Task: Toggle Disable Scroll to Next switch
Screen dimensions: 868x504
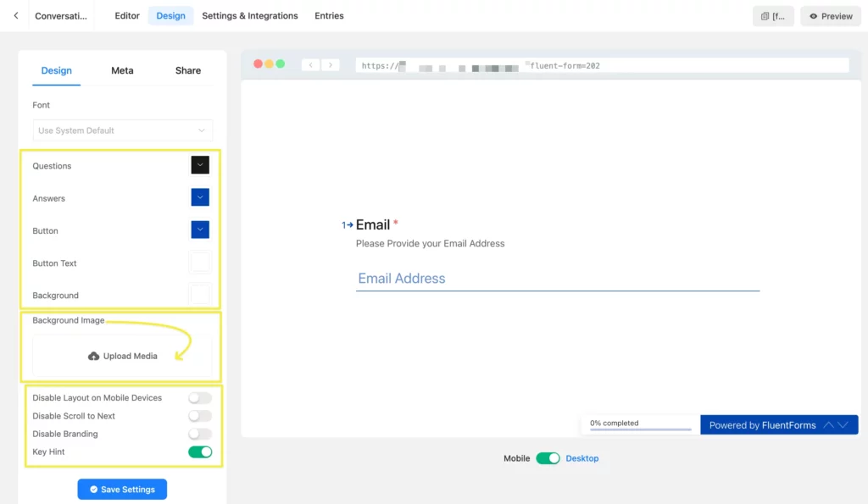Action: pos(200,416)
